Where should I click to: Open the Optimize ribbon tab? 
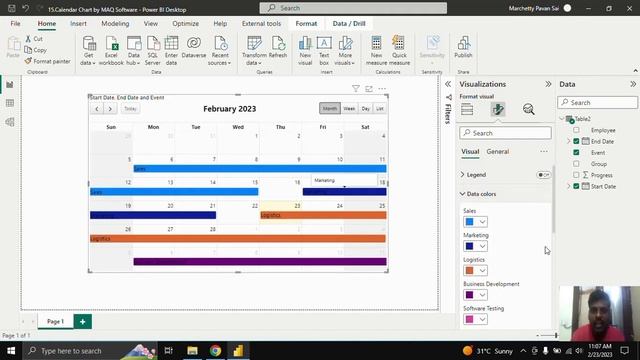click(x=185, y=24)
